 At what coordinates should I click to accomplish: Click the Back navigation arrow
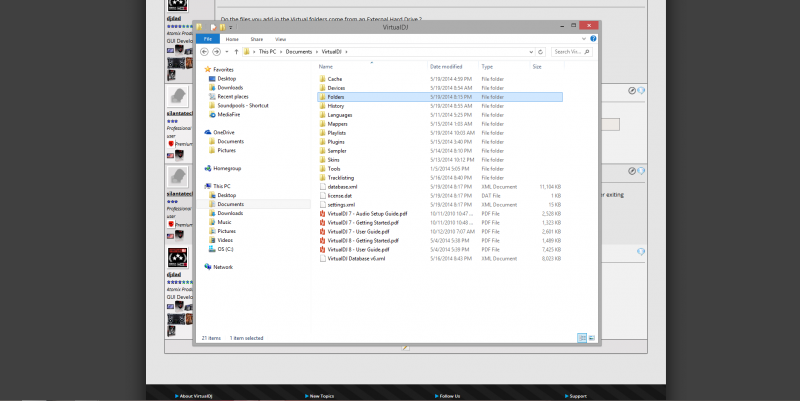204,52
